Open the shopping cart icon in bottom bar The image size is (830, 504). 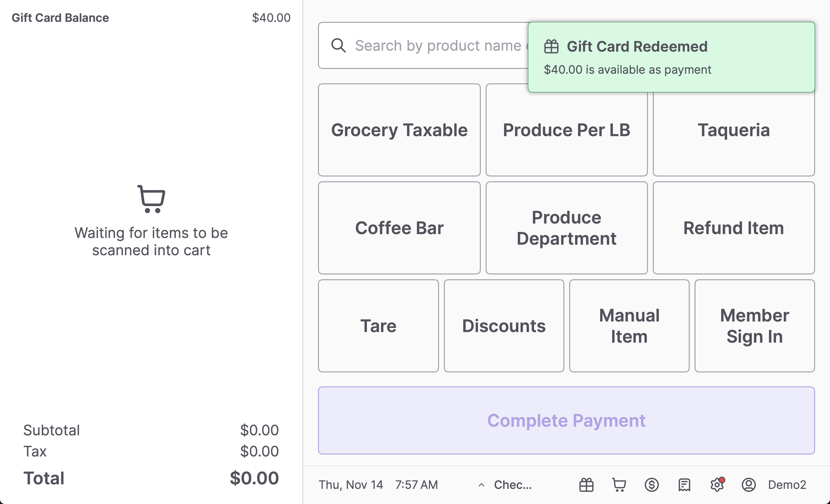click(x=619, y=485)
